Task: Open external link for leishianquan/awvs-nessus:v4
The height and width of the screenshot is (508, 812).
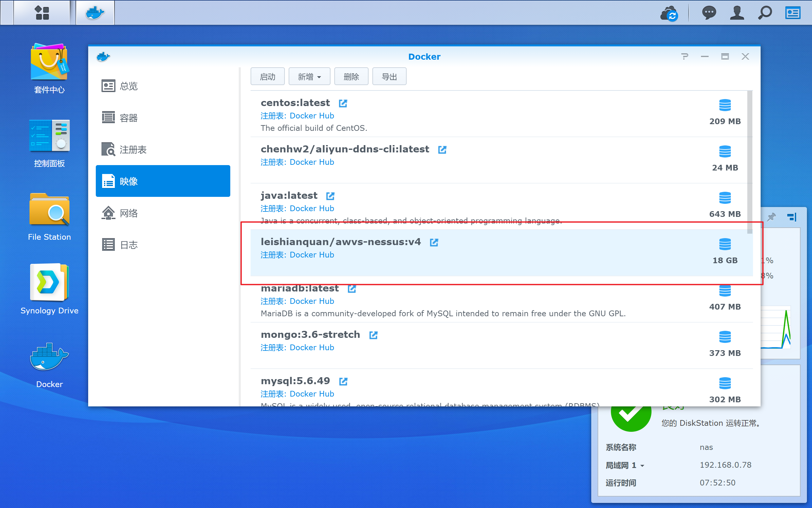Action: 434,242
